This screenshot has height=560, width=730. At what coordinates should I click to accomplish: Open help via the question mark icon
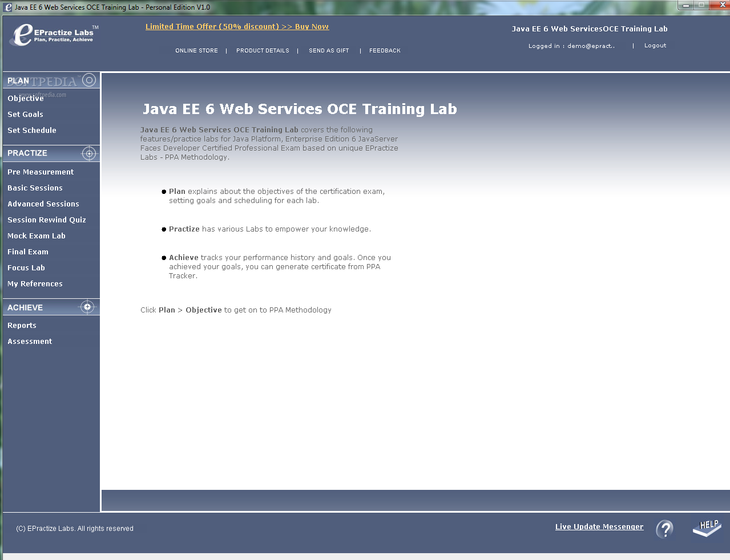[664, 529]
